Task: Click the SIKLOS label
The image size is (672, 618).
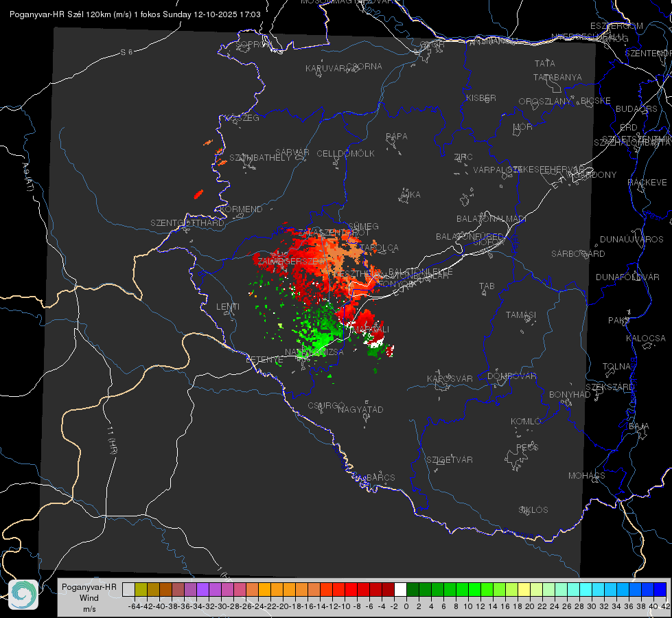Action: pyautogui.click(x=533, y=510)
